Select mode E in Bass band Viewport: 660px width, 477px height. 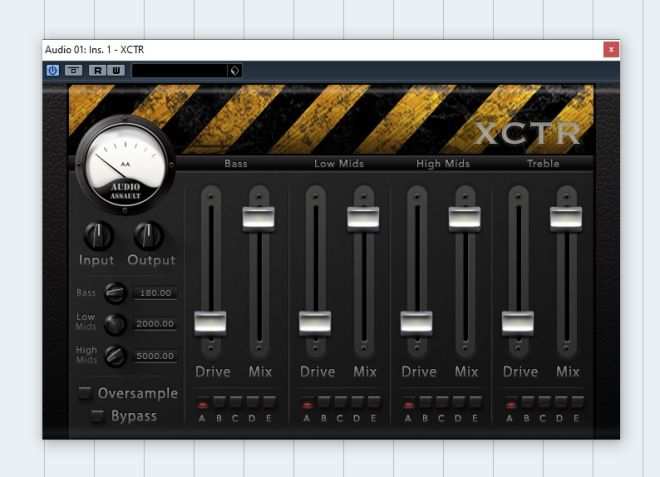pos(269,402)
